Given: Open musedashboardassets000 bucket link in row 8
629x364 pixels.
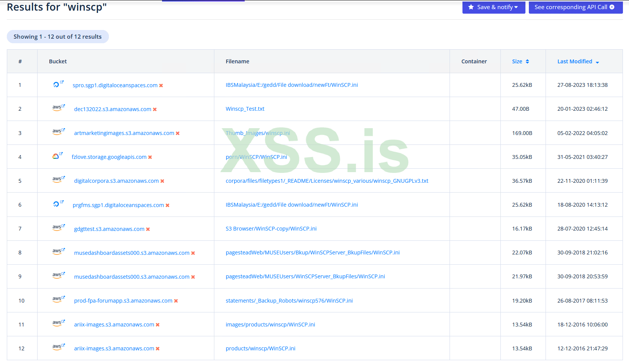Looking at the screenshot, I should coord(132,253).
